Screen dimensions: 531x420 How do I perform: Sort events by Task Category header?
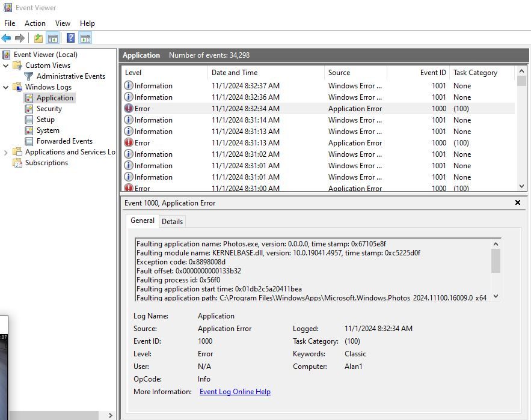(x=482, y=73)
